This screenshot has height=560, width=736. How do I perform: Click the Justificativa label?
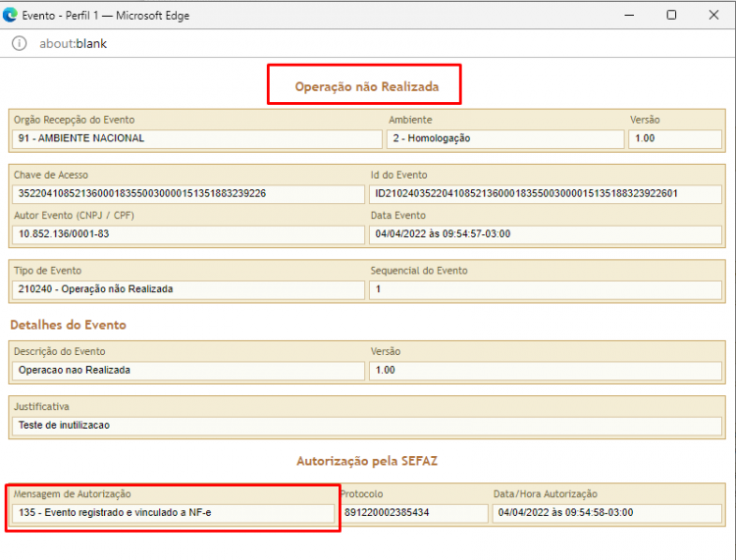41,407
